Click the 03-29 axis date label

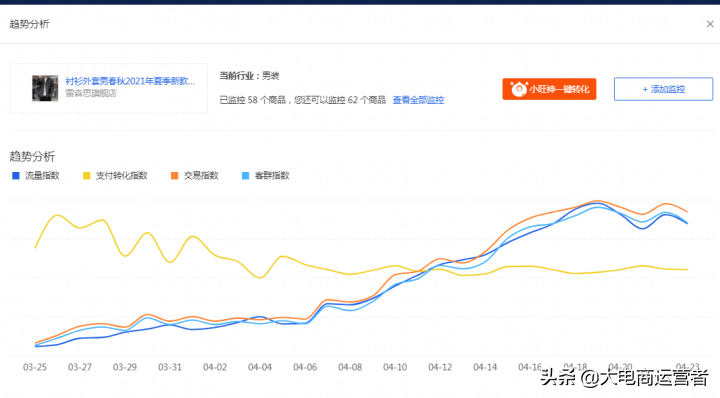click(x=125, y=367)
